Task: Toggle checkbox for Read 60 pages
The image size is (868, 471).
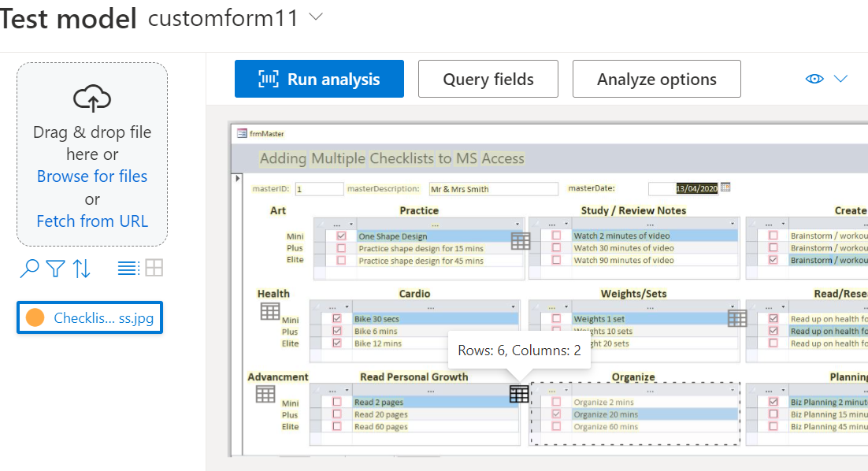Action: (x=337, y=425)
